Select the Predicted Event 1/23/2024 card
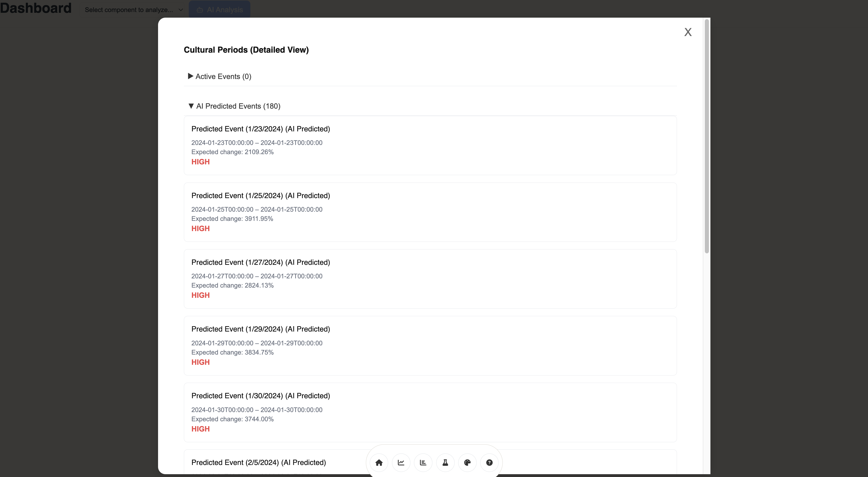868x477 pixels. tap(430, 145)
